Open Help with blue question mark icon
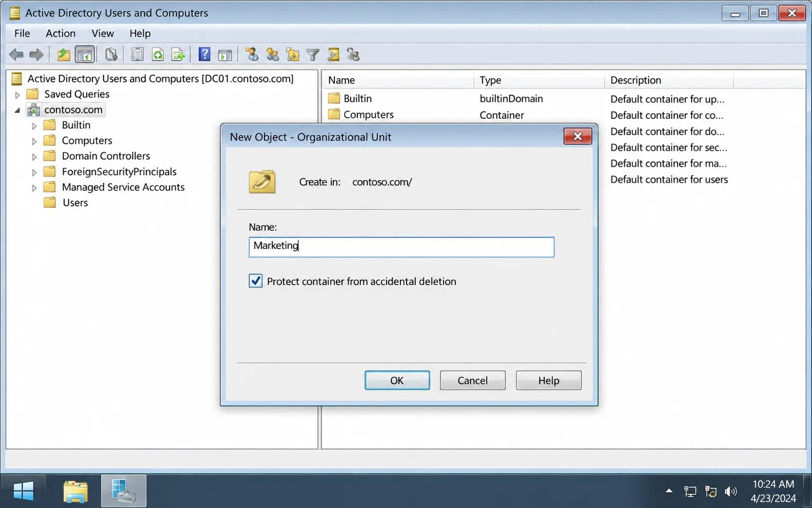The image size is (812, 508). click(x=204, y=54)
